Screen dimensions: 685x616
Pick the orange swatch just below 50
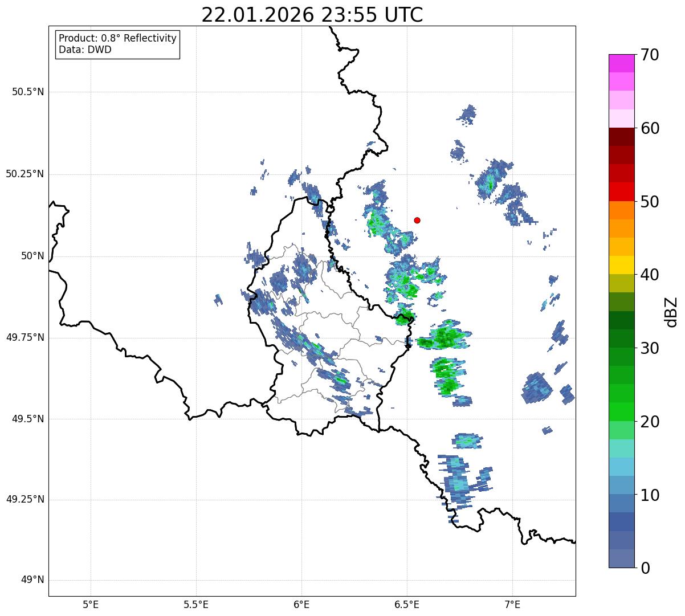click(x=621, y=210)
